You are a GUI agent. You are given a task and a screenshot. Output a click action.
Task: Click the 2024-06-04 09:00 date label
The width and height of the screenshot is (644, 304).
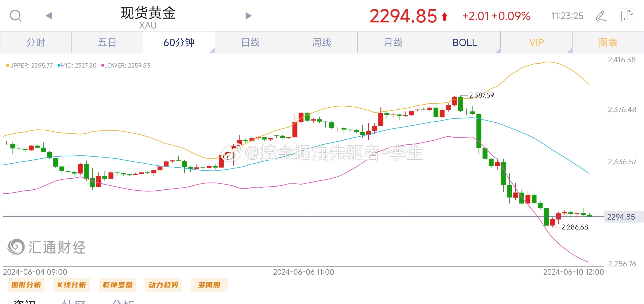(35, 272)
